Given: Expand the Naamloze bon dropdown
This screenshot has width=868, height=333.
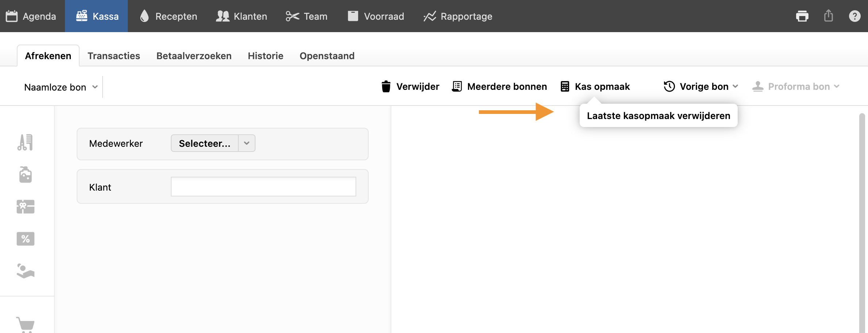Looking at the screenshot, I should [x=61, y=87].
